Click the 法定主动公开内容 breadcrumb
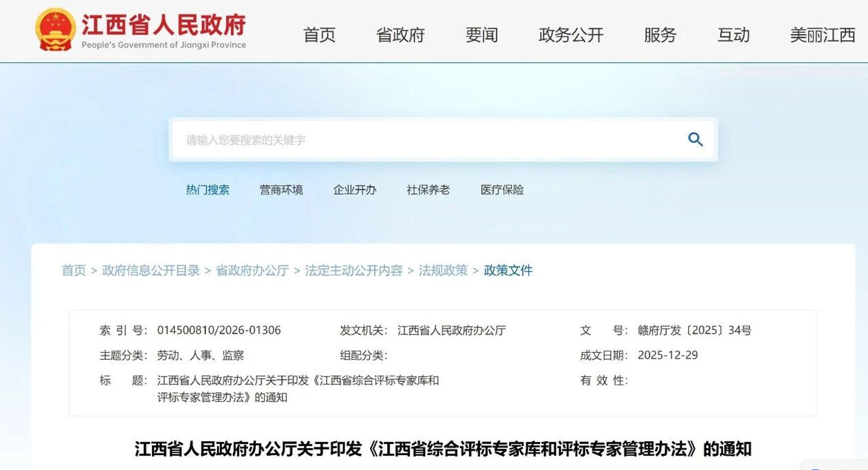Viewport: 868px width, 470px height. point(353,270)
